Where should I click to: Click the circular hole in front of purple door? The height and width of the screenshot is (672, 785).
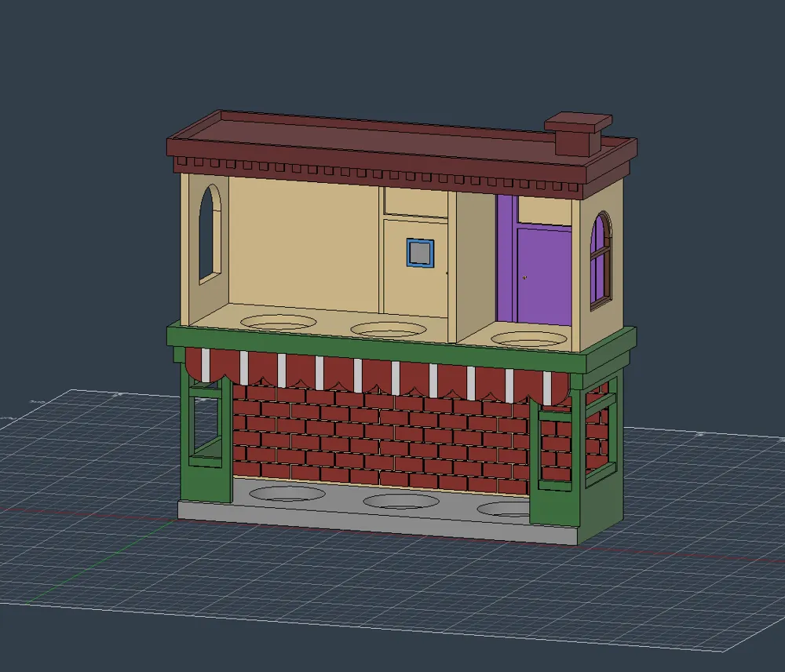coord(528,339)
